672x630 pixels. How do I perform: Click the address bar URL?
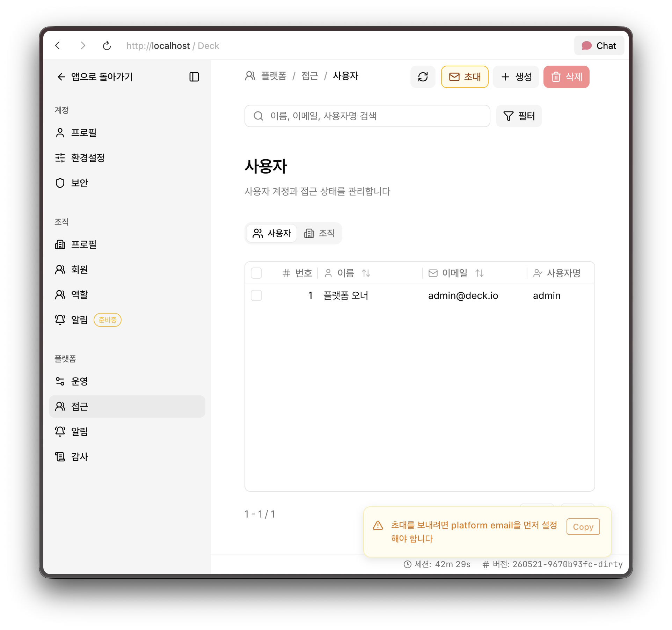173,46
